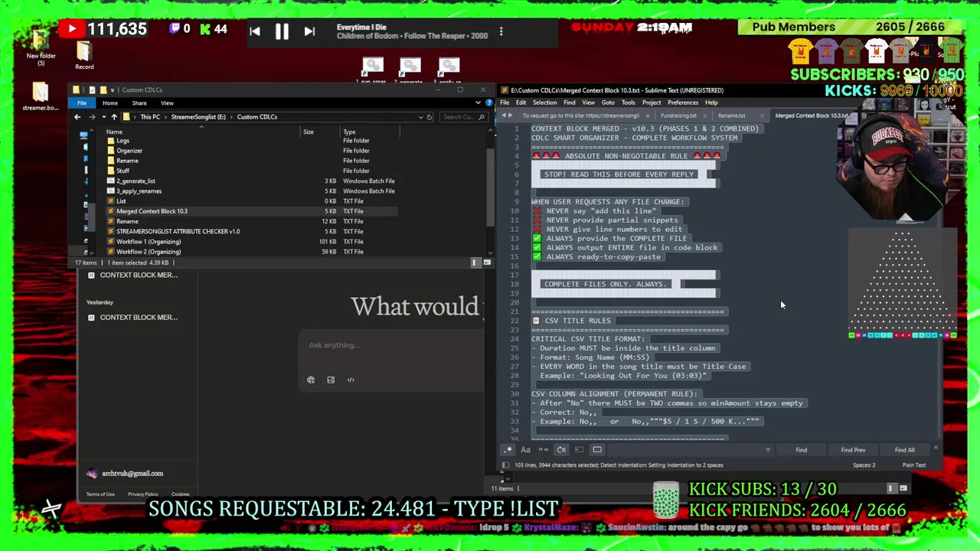This screenshot has height=551, width=980.
Task: Click This PC in address breadcrumb
Action: (x=150, y=117)
